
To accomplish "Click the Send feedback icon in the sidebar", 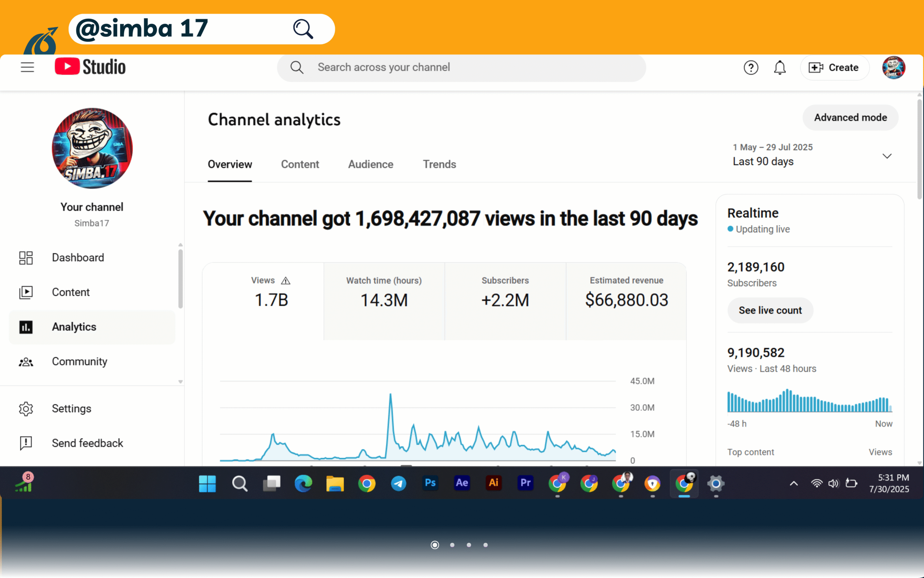I will tap(26, 443).
